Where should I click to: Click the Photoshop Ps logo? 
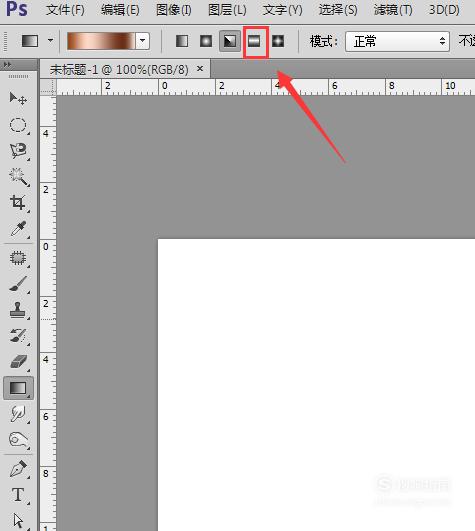click(x=17, y=9)
